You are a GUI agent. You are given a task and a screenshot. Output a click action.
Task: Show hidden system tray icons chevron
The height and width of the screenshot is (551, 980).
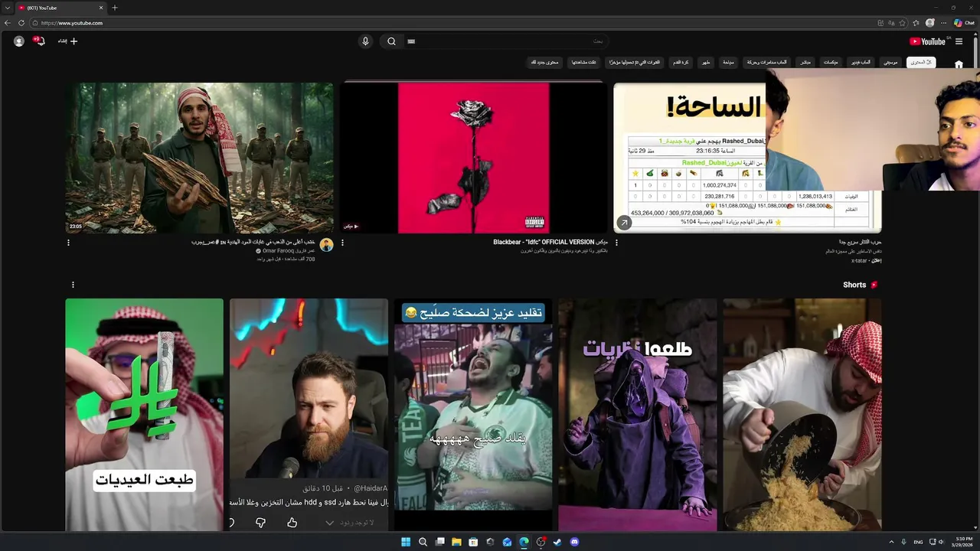891,542
